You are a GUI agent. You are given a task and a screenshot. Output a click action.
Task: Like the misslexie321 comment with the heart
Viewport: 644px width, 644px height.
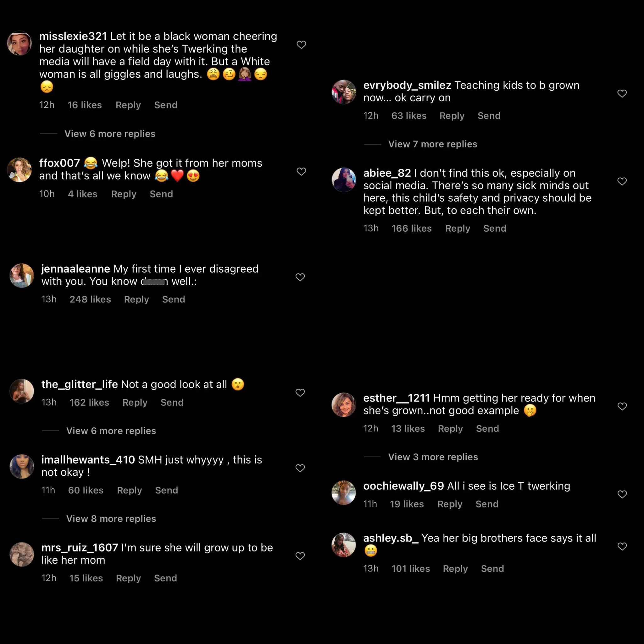[x=301, y=45]
